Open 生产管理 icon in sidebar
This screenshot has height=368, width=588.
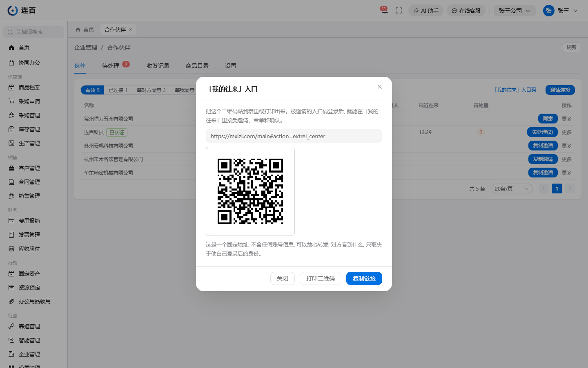[x=11, y=143]
